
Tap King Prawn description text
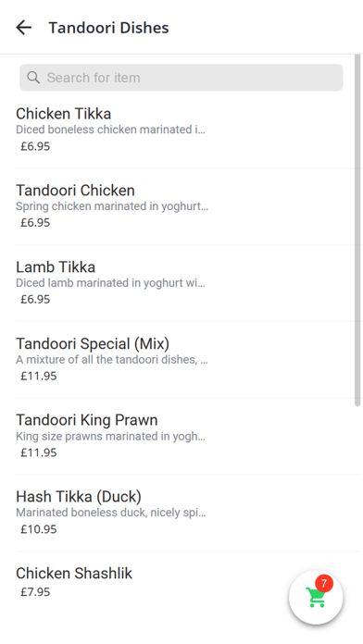tap(110, 436)
